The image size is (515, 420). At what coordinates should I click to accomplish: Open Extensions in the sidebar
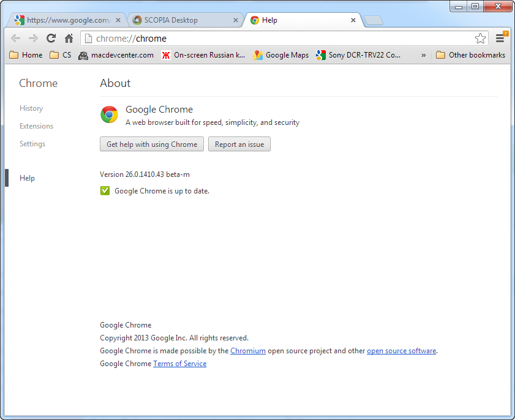36,126
